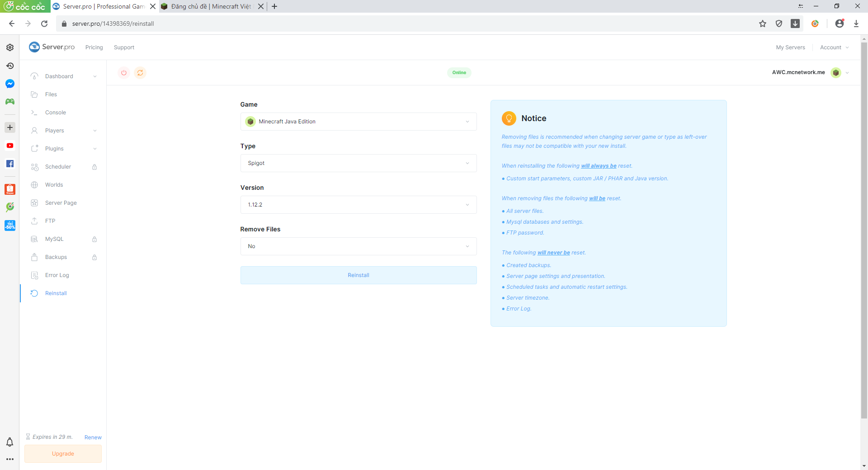This screenshot has height=470, width=868.
Task: Go back to previous page
Action: point(12,23)
